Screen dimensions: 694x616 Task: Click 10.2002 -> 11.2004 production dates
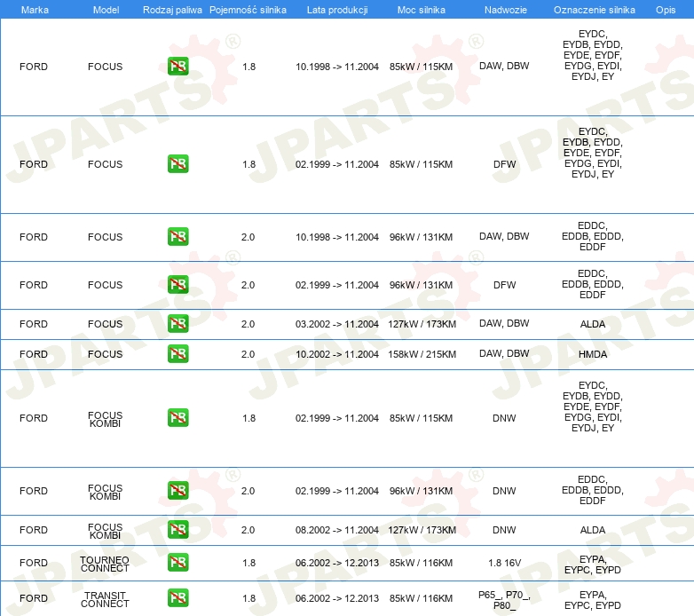click(337, 354)
